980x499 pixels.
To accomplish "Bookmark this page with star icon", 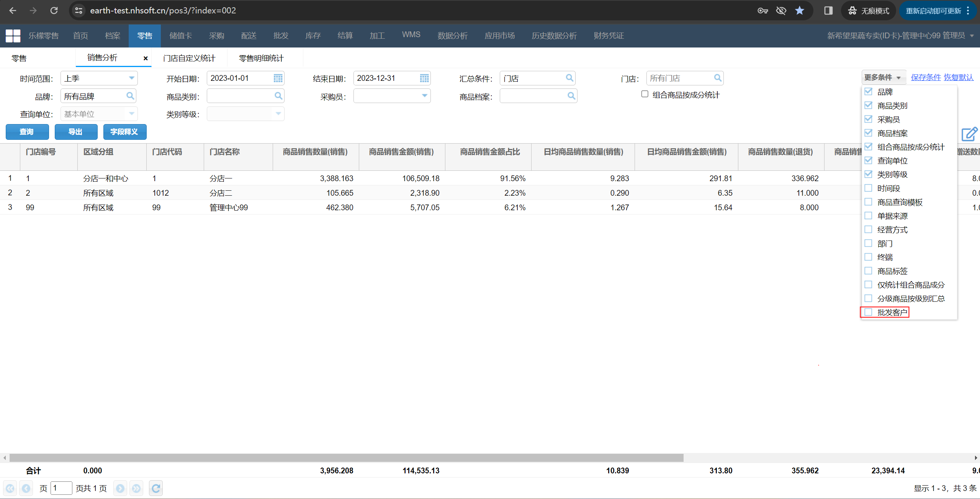I will pos(800,10).
